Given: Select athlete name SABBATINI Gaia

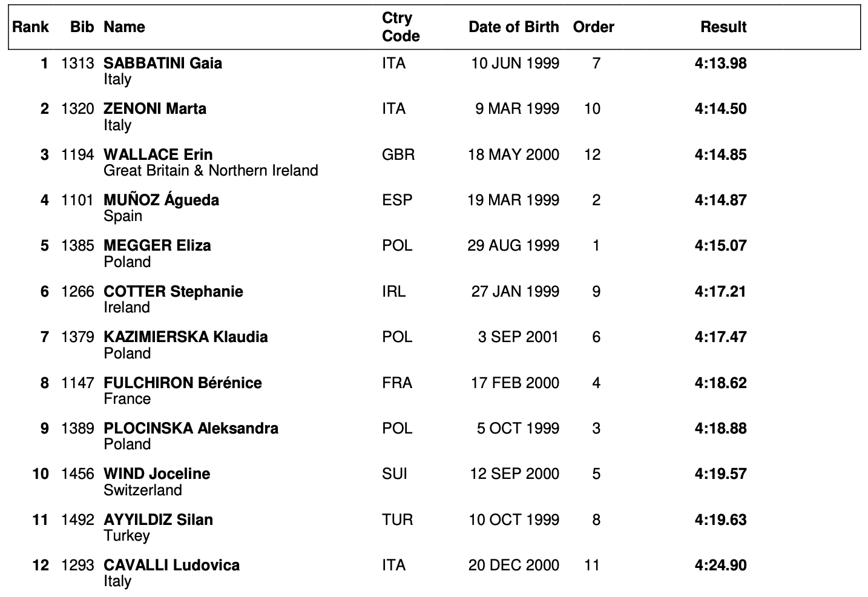Looking at the screenshot, I should 163,64.
